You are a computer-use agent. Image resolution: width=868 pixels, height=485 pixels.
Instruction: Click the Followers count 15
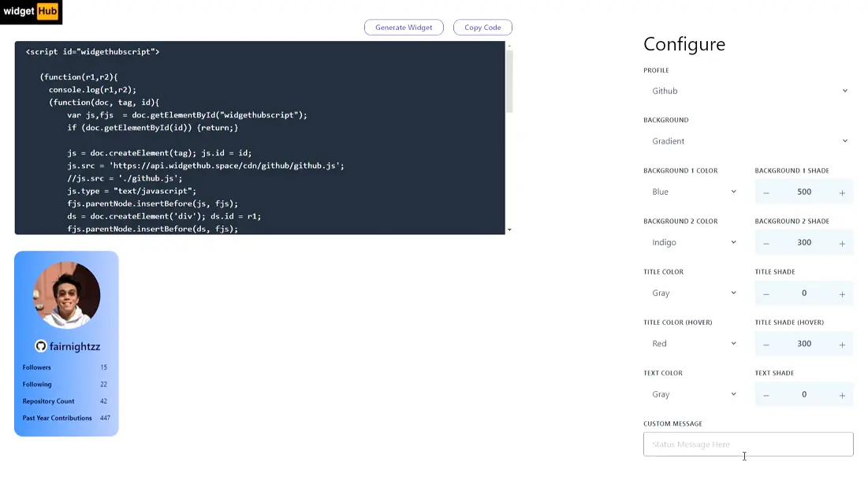[x=103, y=367]
